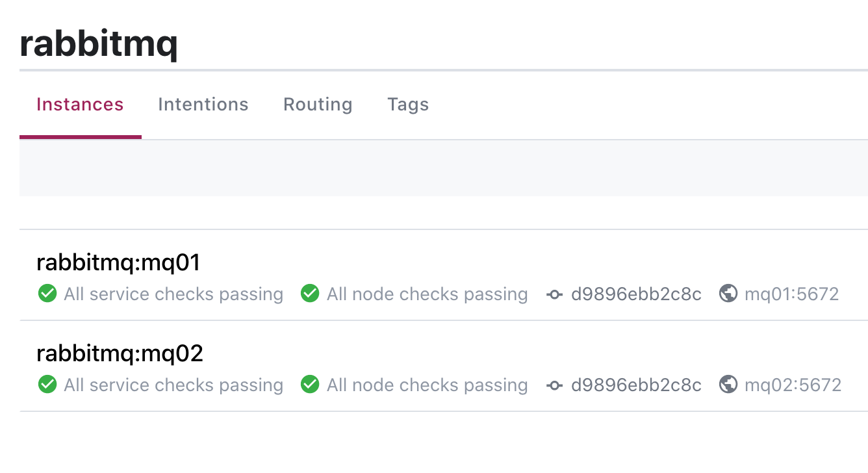This screenshot has width=868, height=473.
Task: Click green node check icon for mq01
Action: coord(310,294)
